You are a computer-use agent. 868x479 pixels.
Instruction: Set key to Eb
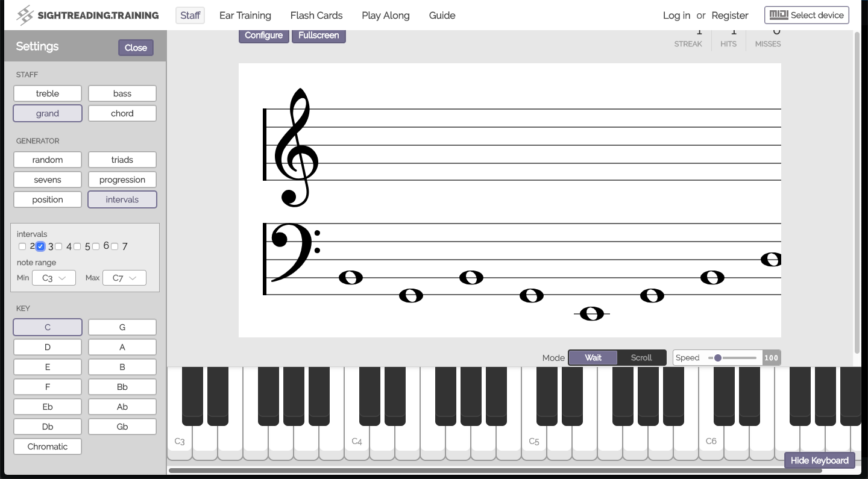coord(48,407)
